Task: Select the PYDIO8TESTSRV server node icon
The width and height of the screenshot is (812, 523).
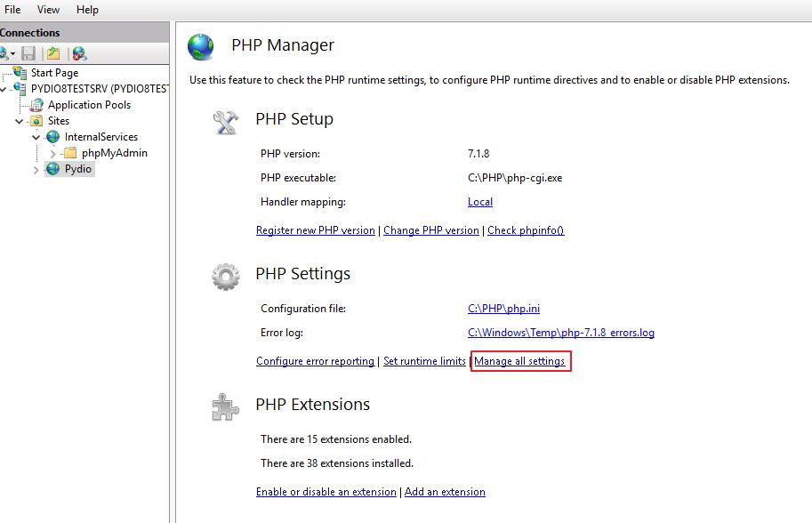Action: (x=20, y=89)
